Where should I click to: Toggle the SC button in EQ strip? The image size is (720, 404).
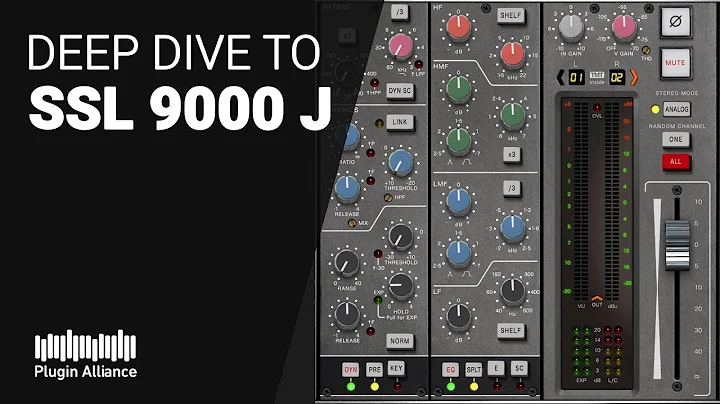[519, 368]
